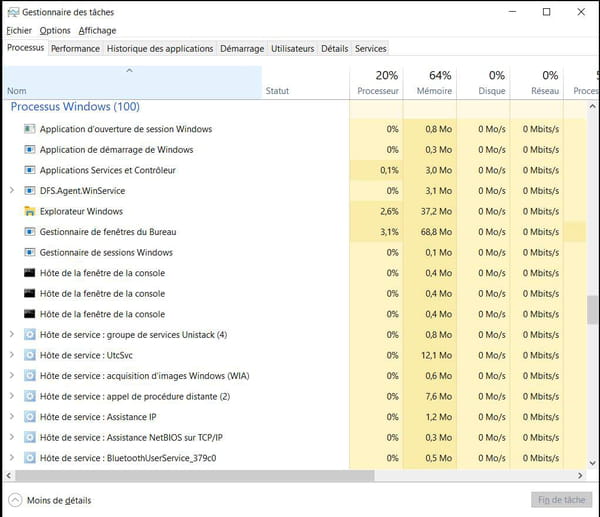Screen dimensions: 600x517
Task: Switch to Historique des applications tab
Action: pos(160,49)
